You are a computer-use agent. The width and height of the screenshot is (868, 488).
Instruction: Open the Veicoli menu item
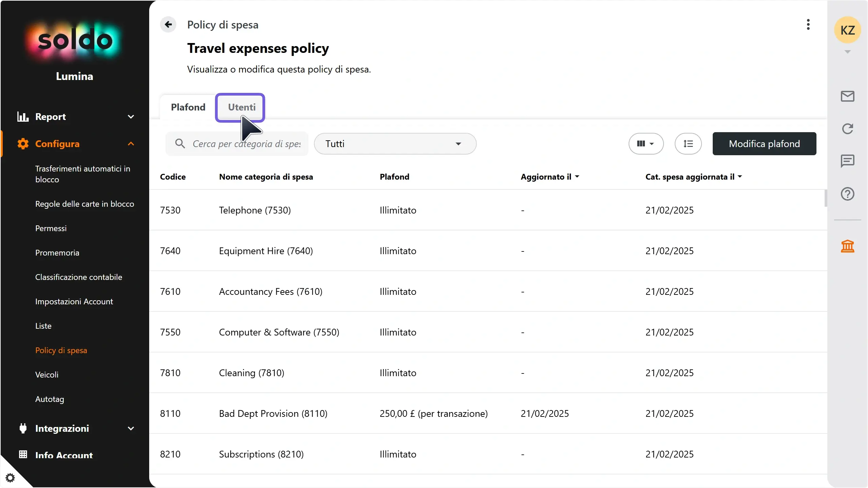[x=47, y=374]
